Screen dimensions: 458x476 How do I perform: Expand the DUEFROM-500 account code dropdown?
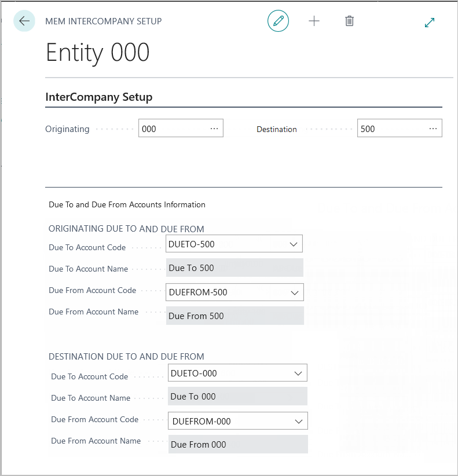click(x=295, y=292)
